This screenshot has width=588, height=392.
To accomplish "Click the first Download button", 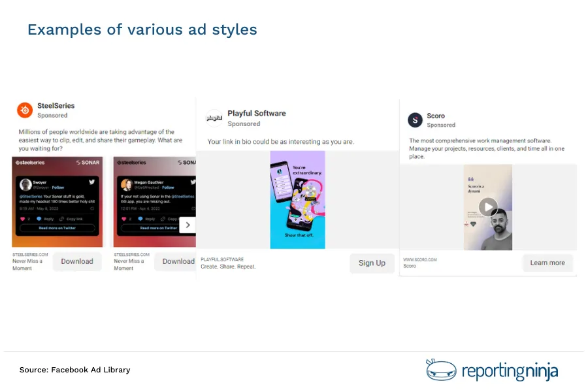I will pos(77,261).
